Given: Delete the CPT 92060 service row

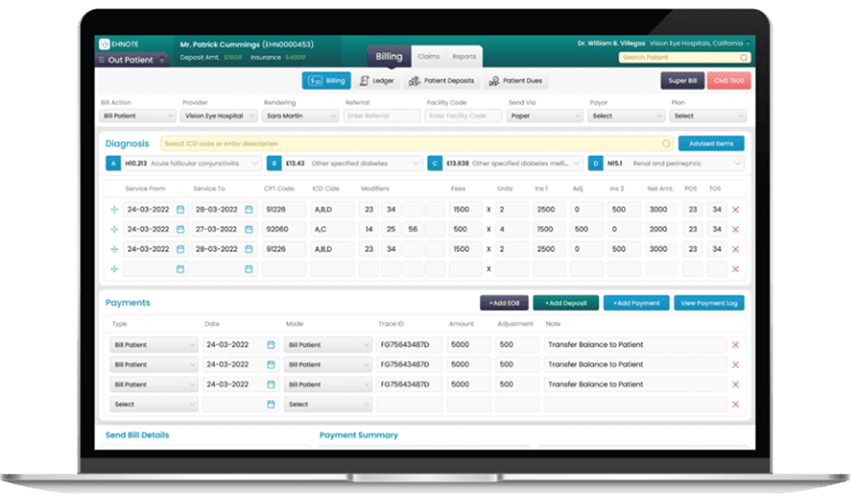Looking at the screenshot, I should (735, 230).
